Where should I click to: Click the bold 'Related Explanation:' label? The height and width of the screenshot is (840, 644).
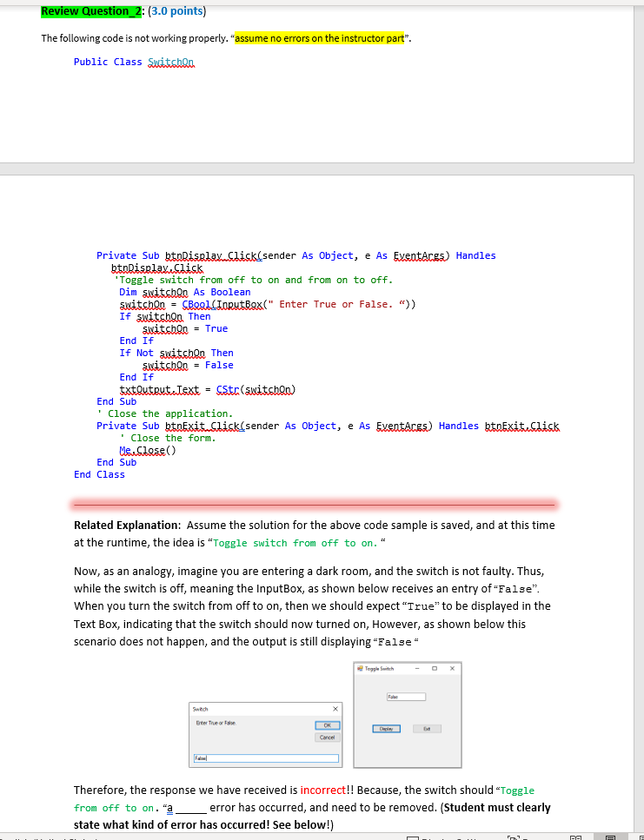tap(127, 525)
